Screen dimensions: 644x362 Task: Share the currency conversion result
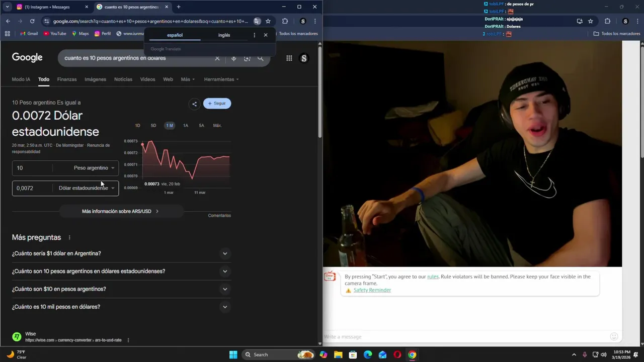194,104
